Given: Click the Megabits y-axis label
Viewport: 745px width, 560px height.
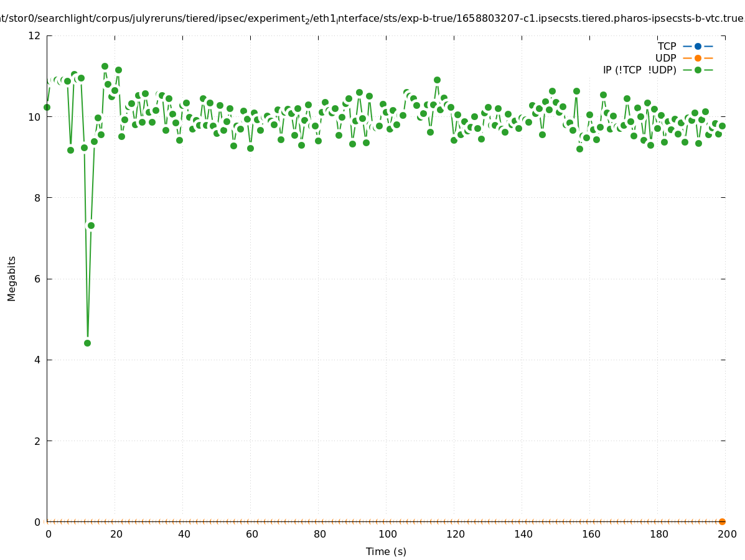Looking at the screenshot, I should coord(12,278).
